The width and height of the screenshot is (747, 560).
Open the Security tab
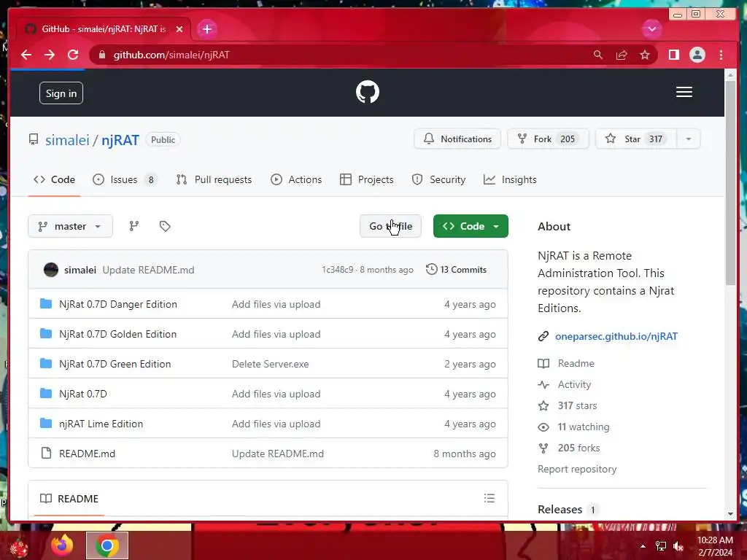(438, 179)
